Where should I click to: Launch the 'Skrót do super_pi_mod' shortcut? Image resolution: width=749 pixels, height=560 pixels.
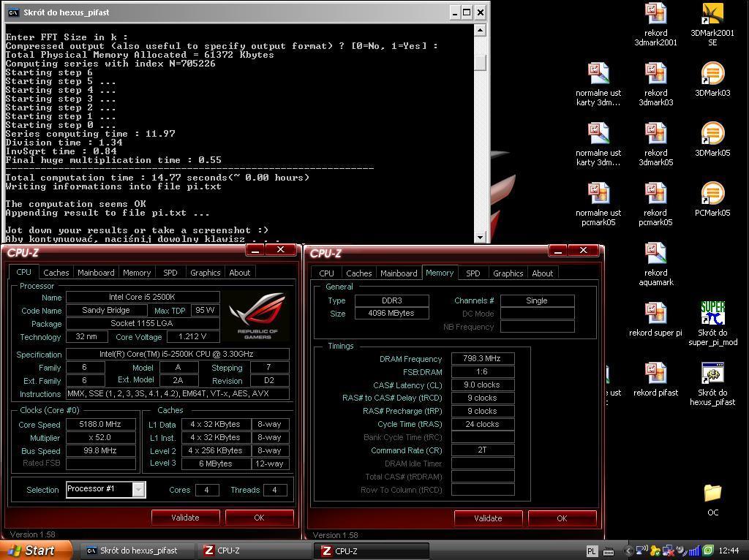712,324
